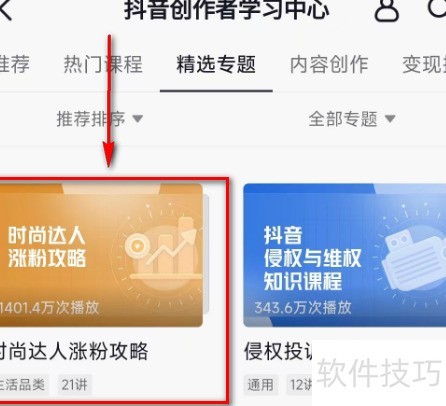
Task: Click the 21讲 lesson count tag
Action: [x=74, y=385]
